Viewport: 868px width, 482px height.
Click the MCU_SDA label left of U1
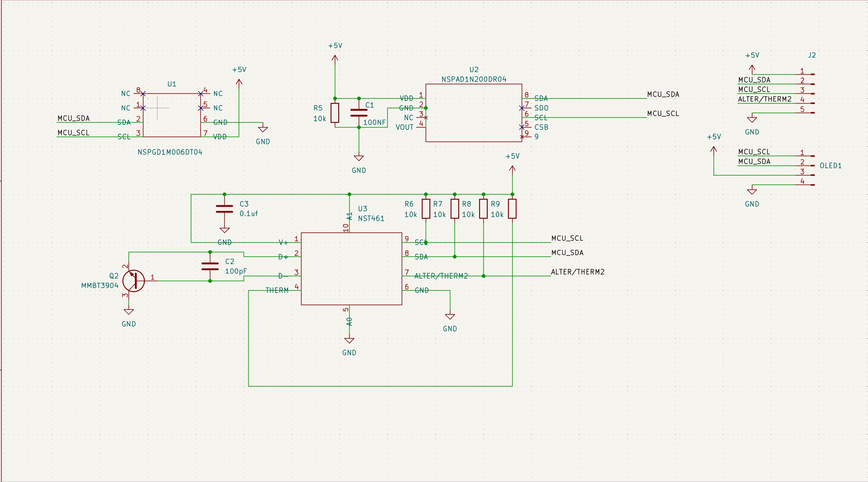point(73,118)
